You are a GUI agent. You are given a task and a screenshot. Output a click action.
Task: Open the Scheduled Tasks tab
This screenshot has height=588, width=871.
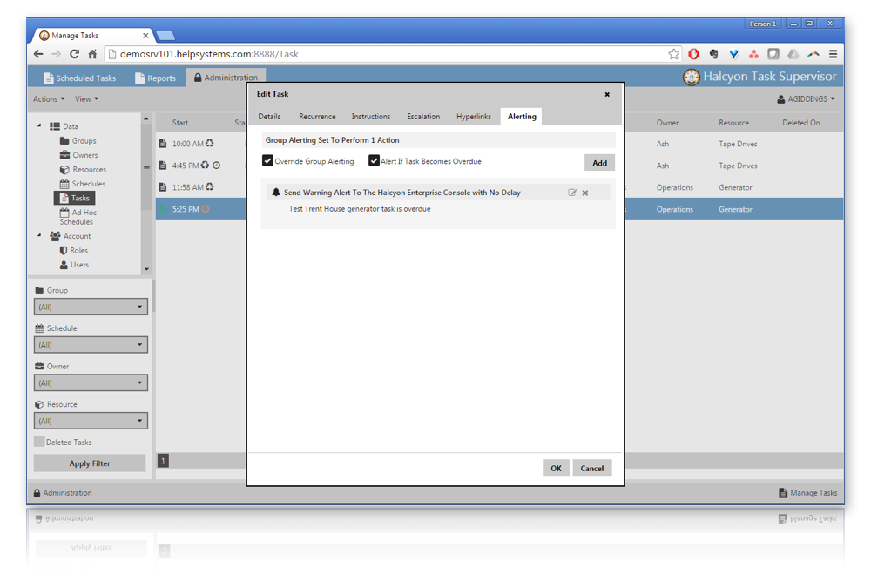(79, 78)
